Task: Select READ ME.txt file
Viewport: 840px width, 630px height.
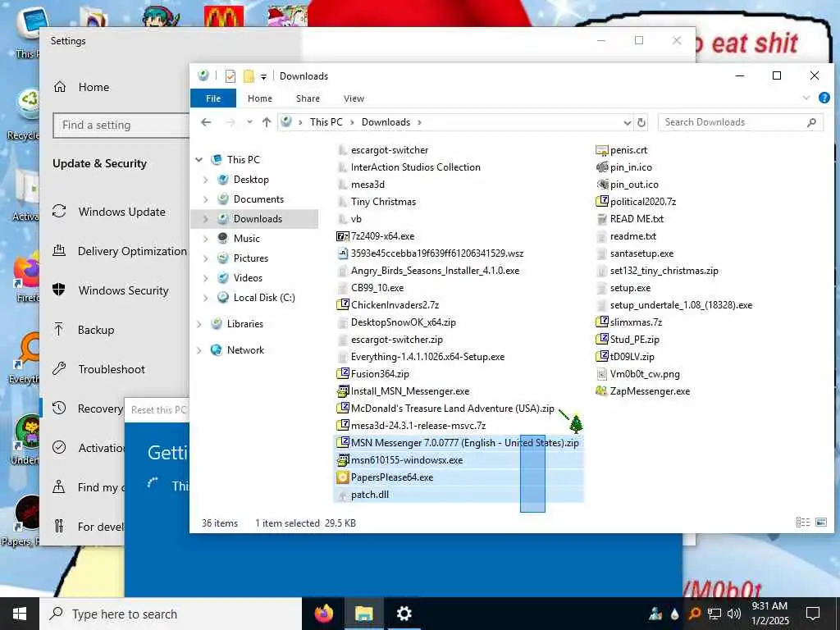Action: (637, 219)
